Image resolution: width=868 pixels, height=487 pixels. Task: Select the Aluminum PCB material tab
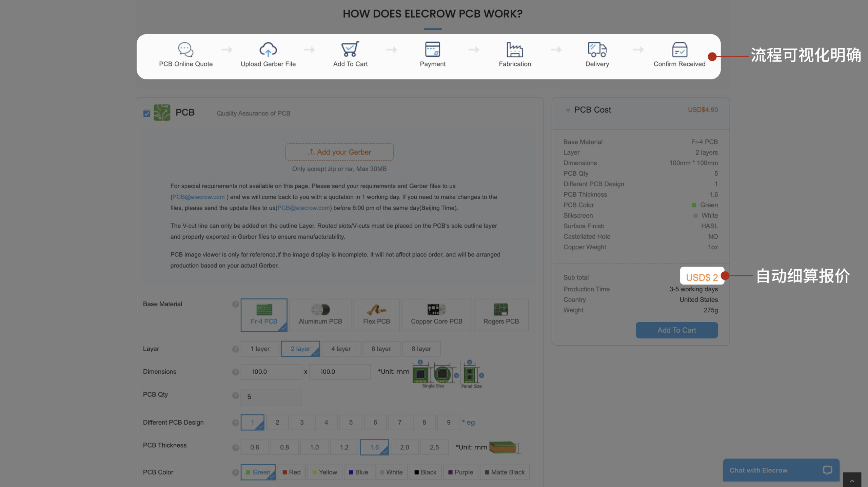click(x=320, y=315)
